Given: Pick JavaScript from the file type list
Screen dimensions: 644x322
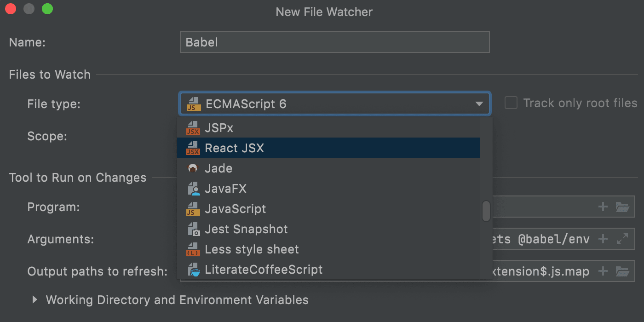Looking at the screenshot, I should [328, 209].
